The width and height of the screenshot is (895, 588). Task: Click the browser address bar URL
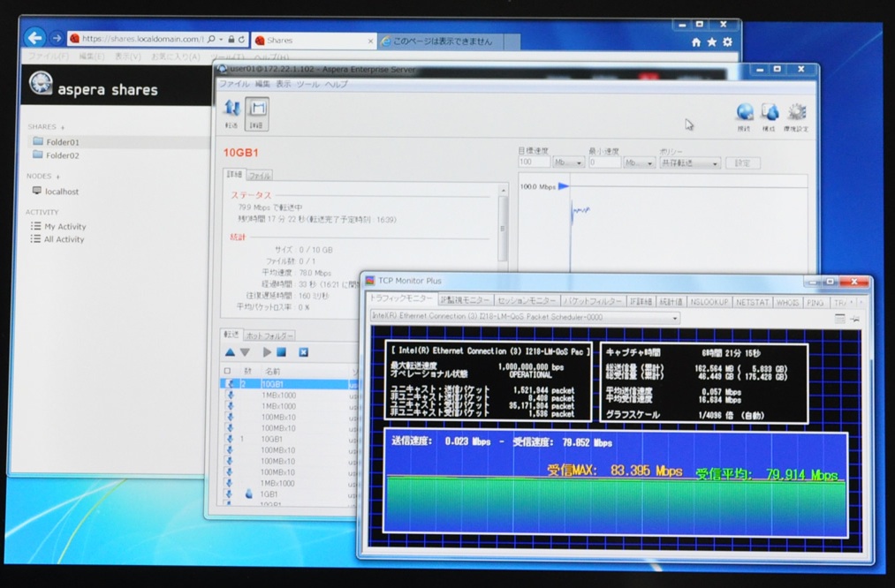(141, 39)
